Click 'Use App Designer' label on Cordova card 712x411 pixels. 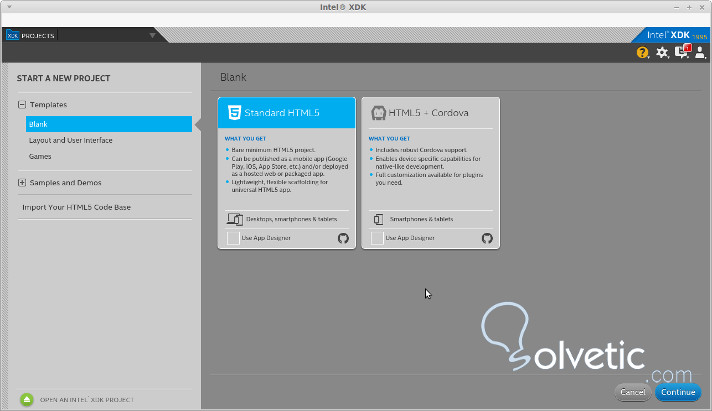click(x=410, y=238)
